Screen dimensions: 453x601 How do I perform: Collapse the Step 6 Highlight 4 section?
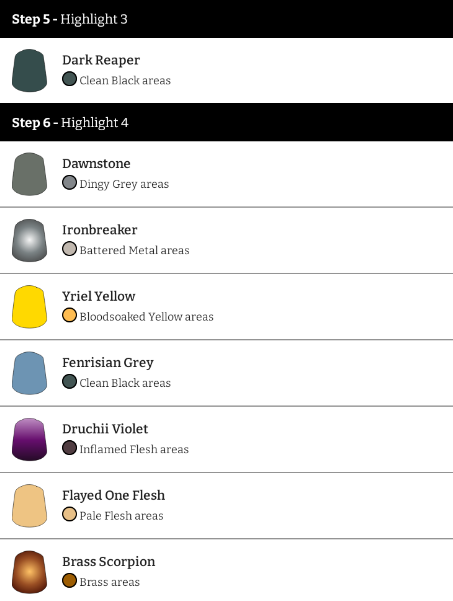226,122
